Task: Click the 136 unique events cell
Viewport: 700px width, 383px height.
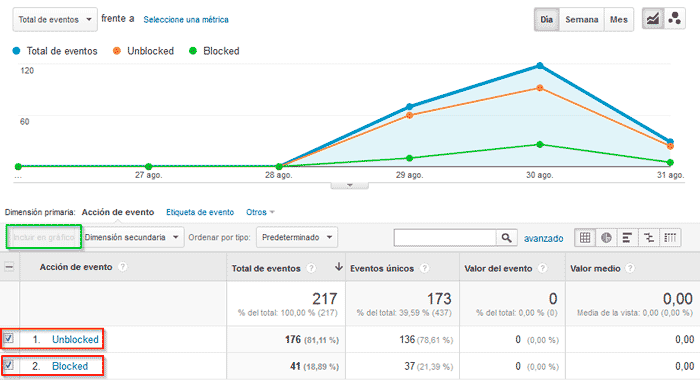Action: coord(407,340)
